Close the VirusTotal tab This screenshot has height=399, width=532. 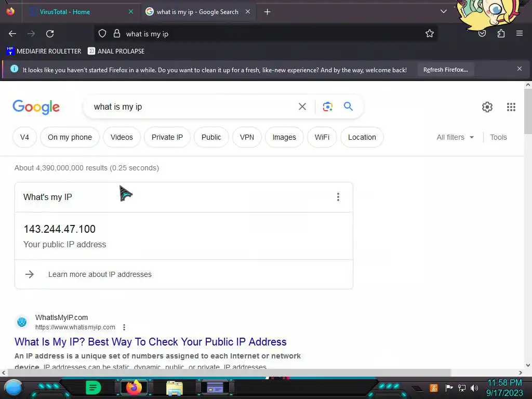(131, 11)
